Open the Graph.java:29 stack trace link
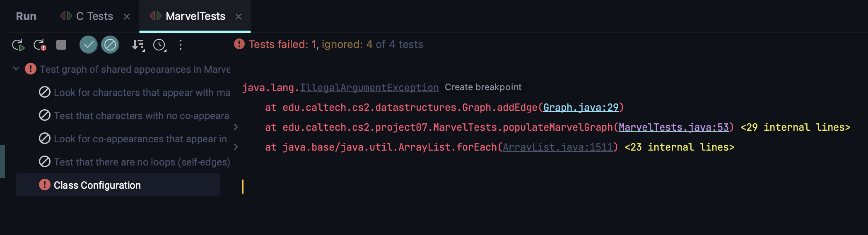This screenshot has width=868, height=235. point(581,108)
